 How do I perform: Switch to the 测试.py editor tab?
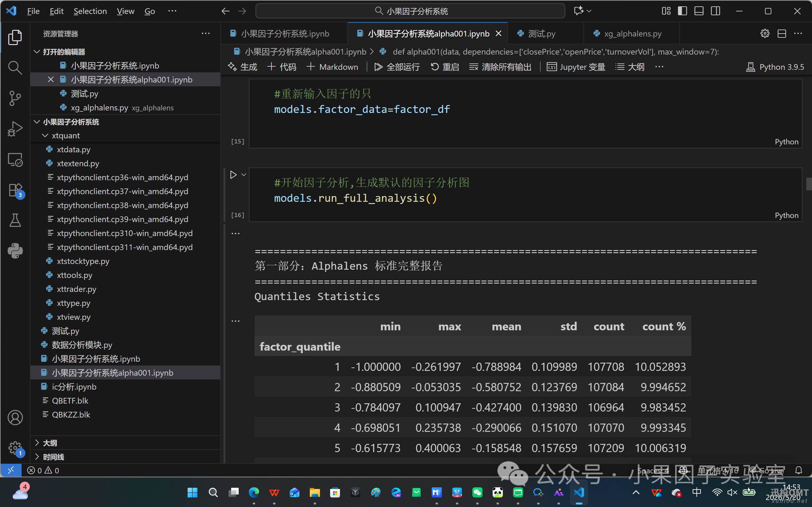[545, 34]
